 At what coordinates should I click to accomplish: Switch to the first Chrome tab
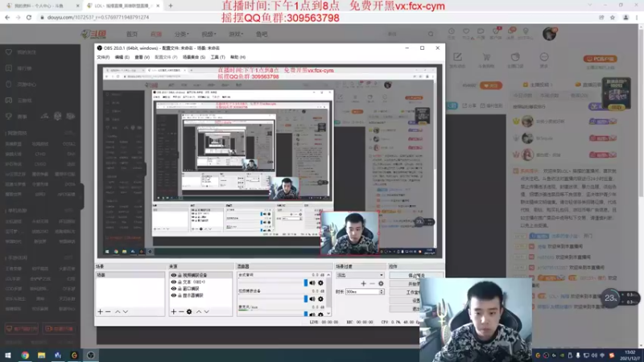click(x=39, y=6)
